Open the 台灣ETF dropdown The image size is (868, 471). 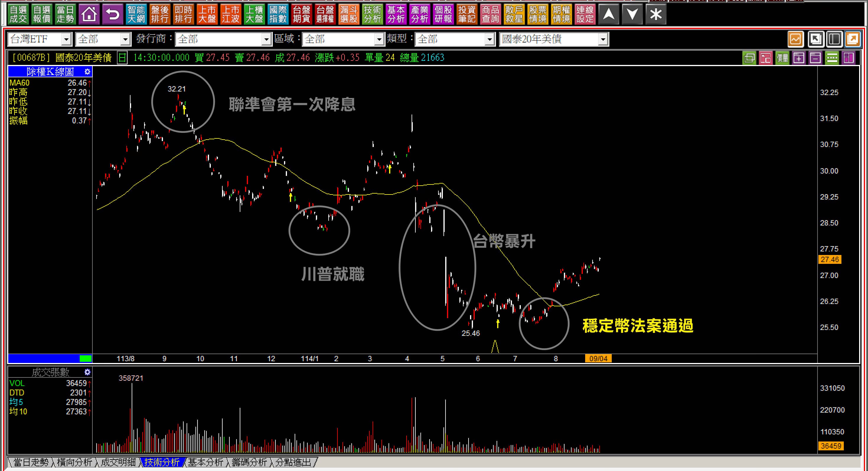click(x=66, y=40)
